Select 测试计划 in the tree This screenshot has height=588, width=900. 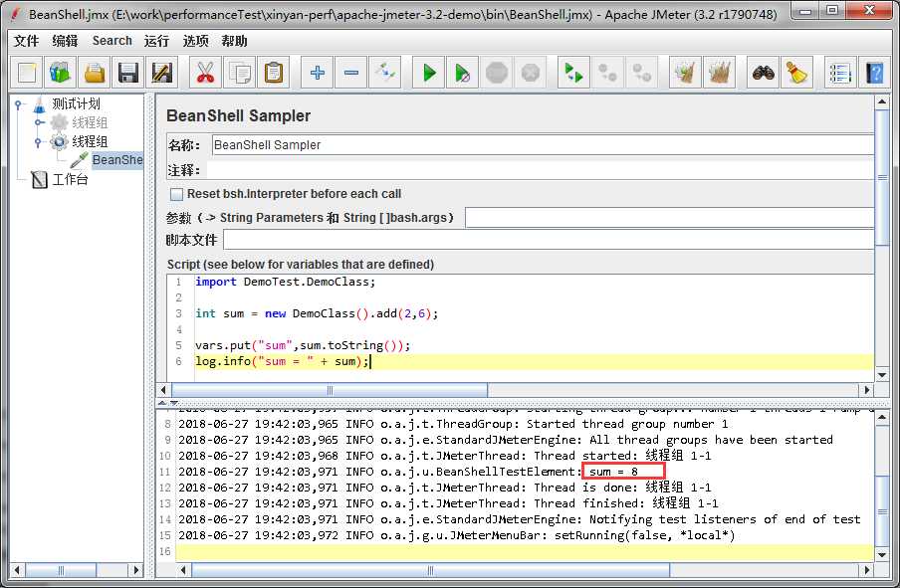point(76,103)
